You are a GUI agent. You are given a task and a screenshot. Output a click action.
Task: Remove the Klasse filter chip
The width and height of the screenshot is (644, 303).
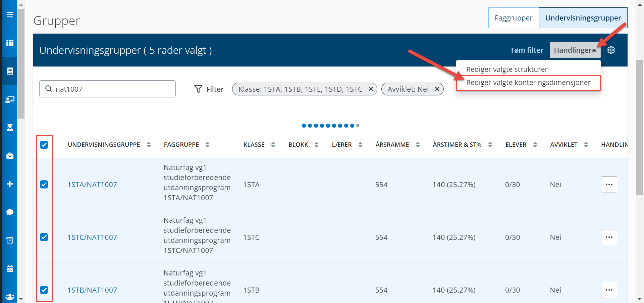[x=371, y=89]
